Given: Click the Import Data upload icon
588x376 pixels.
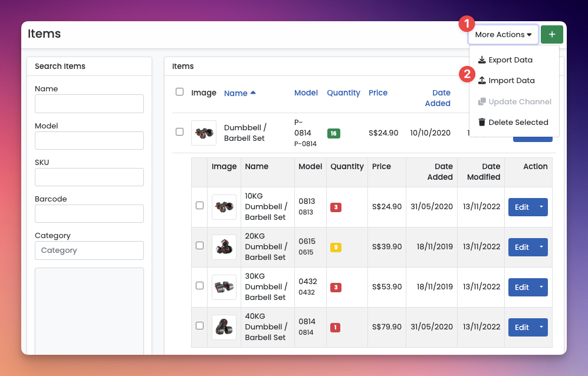Looking at the screenshot, I should click(x=482, y=81).
